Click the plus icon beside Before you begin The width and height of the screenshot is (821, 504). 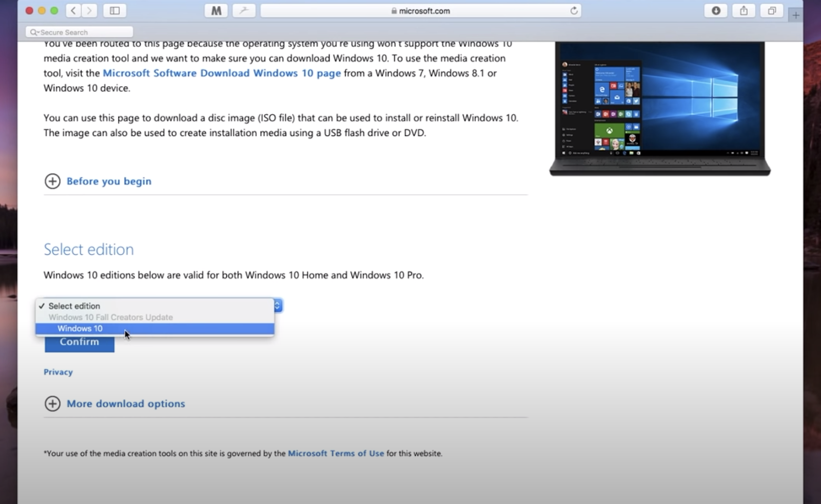tap(52, 181)
